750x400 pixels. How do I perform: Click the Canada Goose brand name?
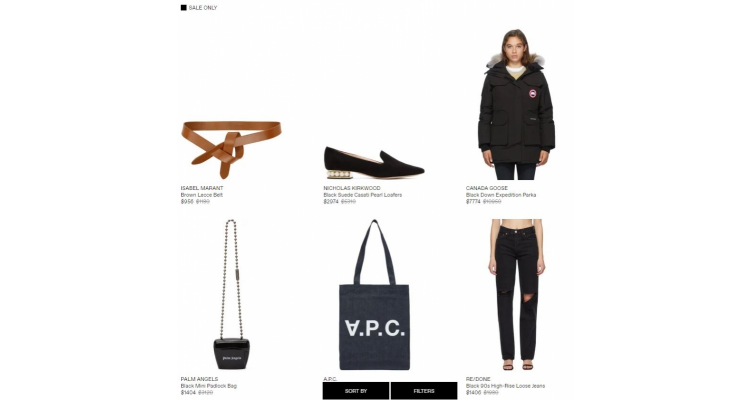click(487, 188)
